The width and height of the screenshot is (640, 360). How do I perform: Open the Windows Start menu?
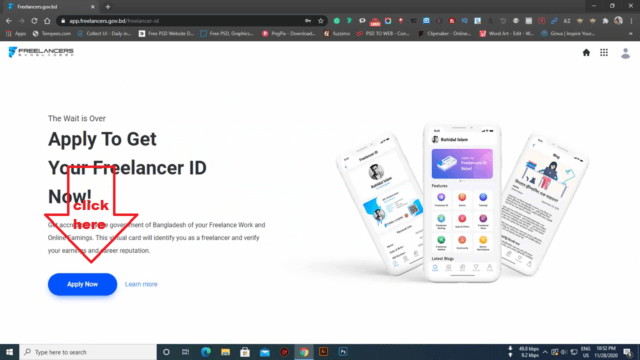tap(9, 352)
